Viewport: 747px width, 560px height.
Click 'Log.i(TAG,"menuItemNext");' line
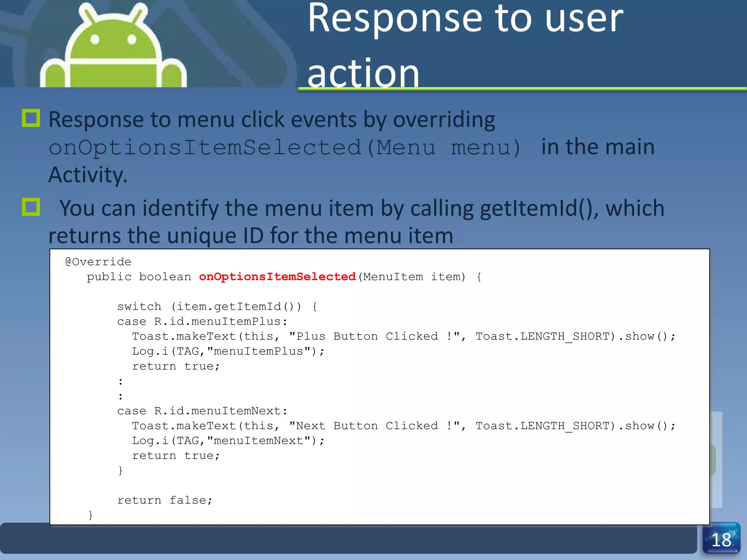[228, 441]
